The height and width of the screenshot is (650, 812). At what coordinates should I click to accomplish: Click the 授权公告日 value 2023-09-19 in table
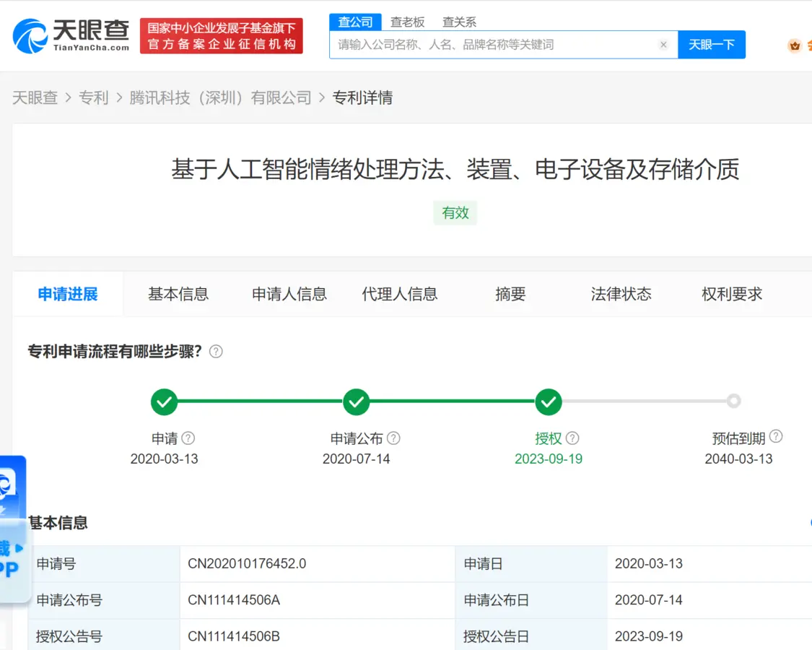(648, 636)
